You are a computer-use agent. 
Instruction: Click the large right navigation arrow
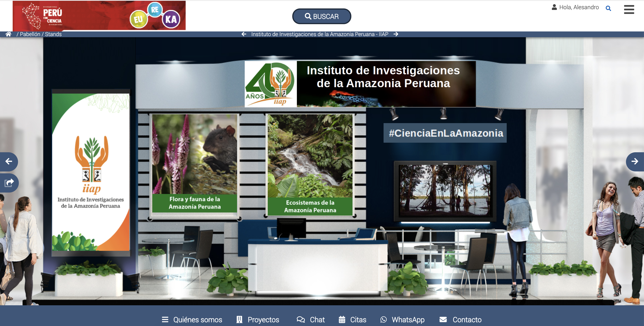point(635,161)
